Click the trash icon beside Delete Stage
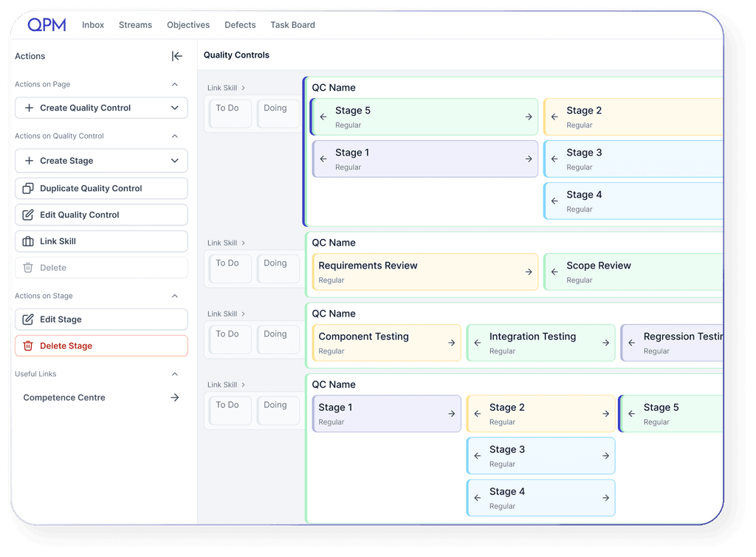Image resolution: width=756 pixels, height=557 pixels. point(28,346)
